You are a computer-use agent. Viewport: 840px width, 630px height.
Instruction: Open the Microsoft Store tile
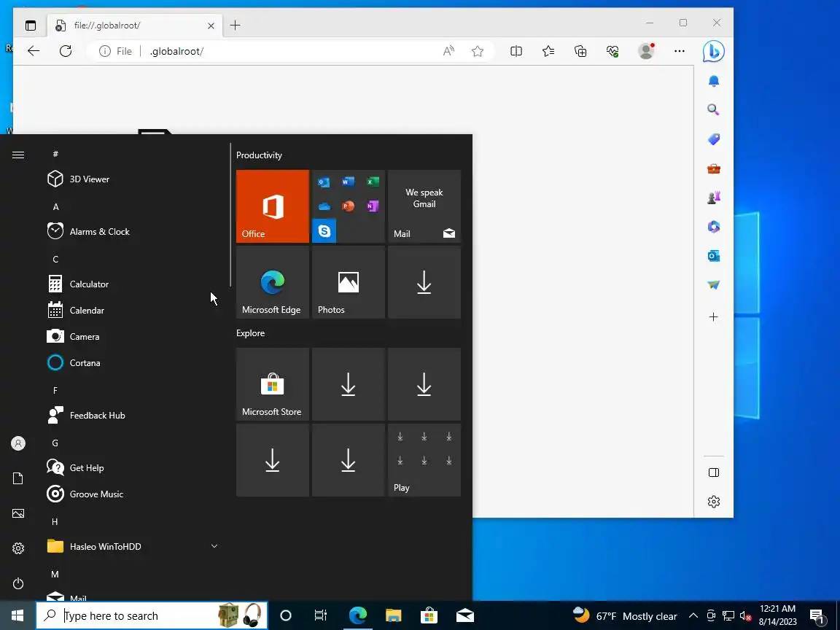(273, 384)
